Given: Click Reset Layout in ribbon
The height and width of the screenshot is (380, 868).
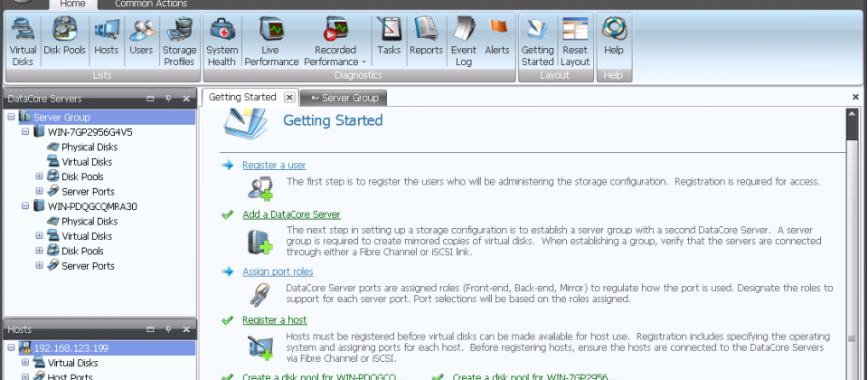Looking at the screenshot, I should point(575,42).
